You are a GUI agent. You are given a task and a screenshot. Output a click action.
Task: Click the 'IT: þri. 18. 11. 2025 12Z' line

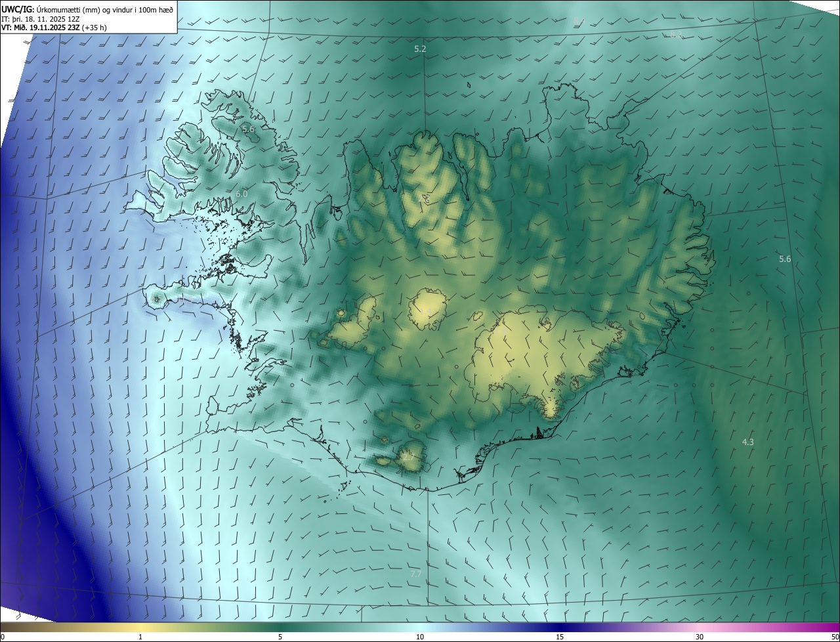pyautogui.click(x=41, y=18)
